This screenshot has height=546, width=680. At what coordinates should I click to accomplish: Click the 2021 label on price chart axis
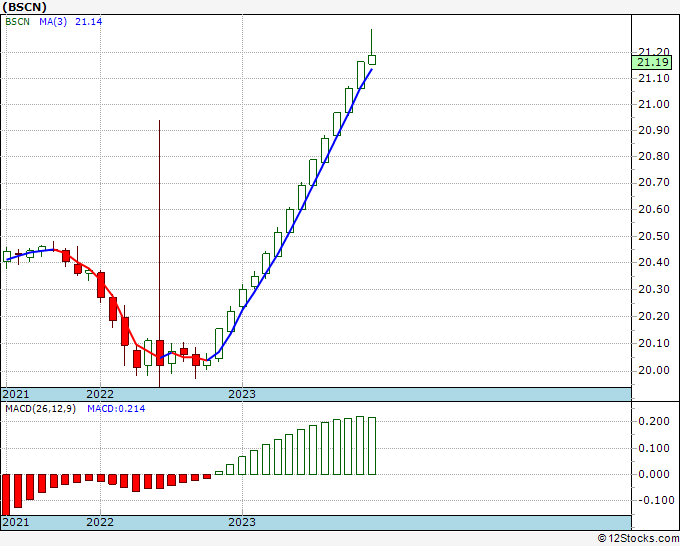16,394
